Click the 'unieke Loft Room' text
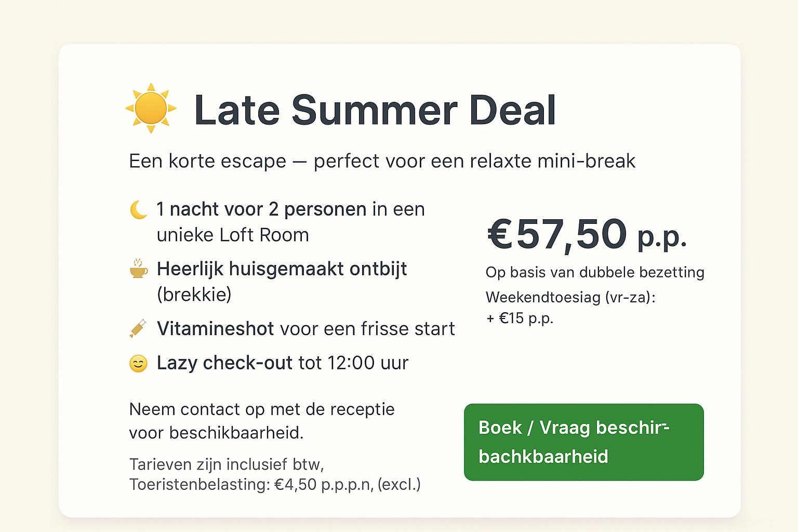The image size is (798, 532). (x=233, y=235)
